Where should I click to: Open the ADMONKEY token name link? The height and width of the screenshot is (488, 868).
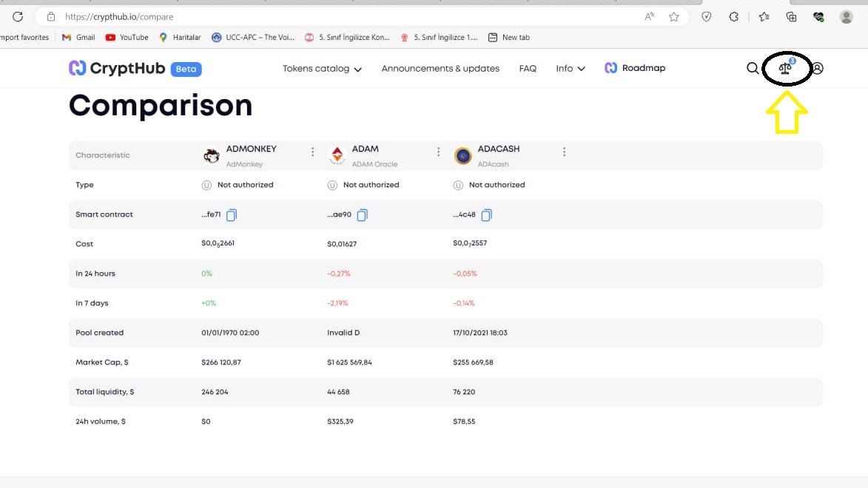251,149
